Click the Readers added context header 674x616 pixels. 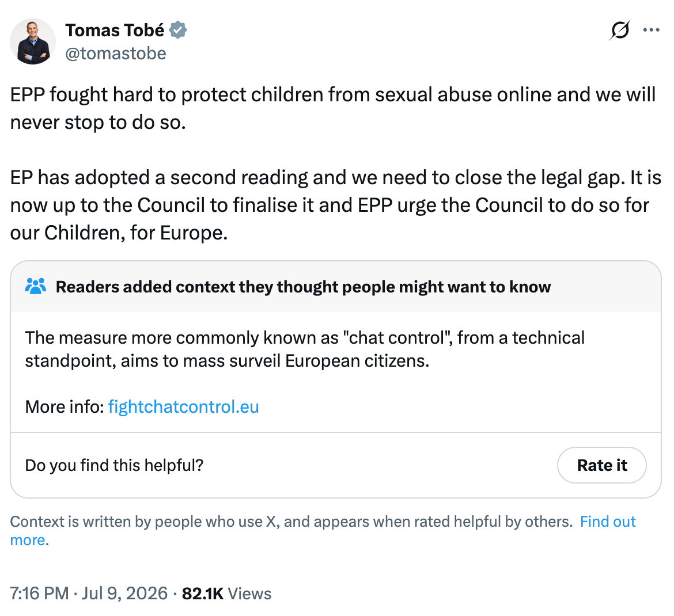tap(303, 287)
